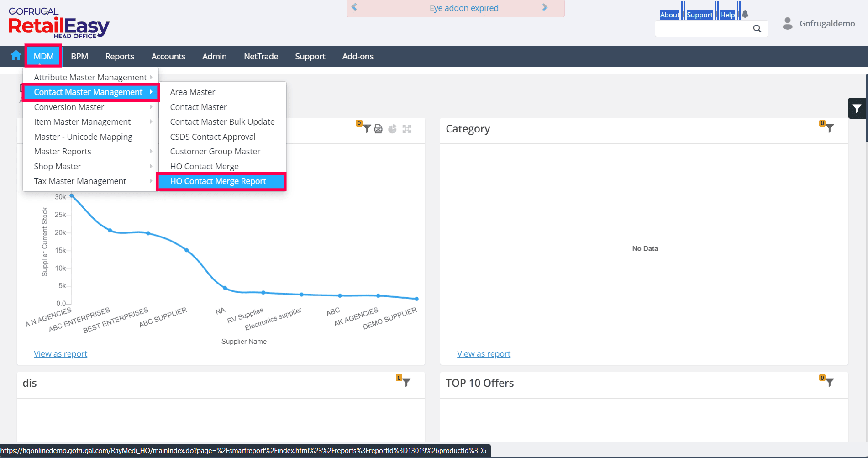The width and height of the screenshot is (868, 458).
Task: Switch supplier chart to pie view
Action: click(393, 129)
